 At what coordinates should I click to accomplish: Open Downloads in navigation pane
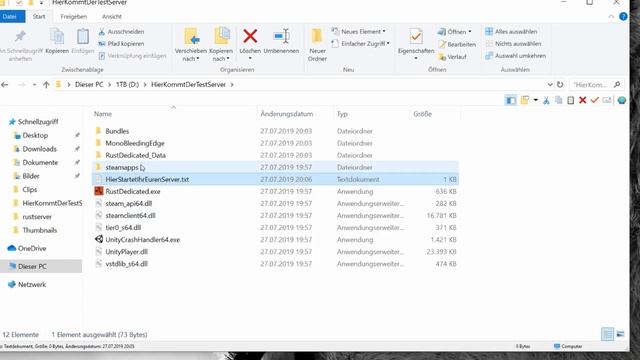coord(40,149)
